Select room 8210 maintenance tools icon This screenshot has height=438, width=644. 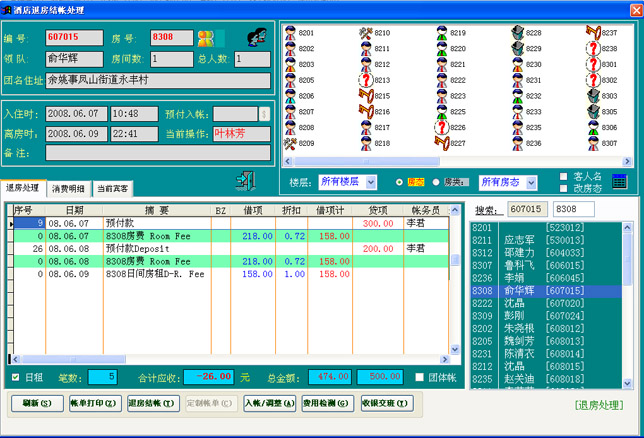click(x=366, y=33)
